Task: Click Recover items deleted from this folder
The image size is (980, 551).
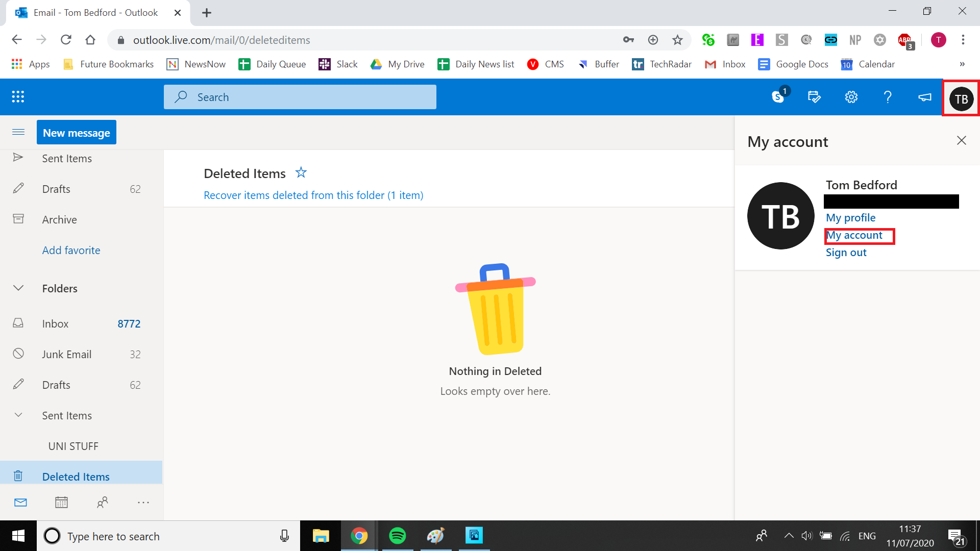Action: tap(313, 194)
